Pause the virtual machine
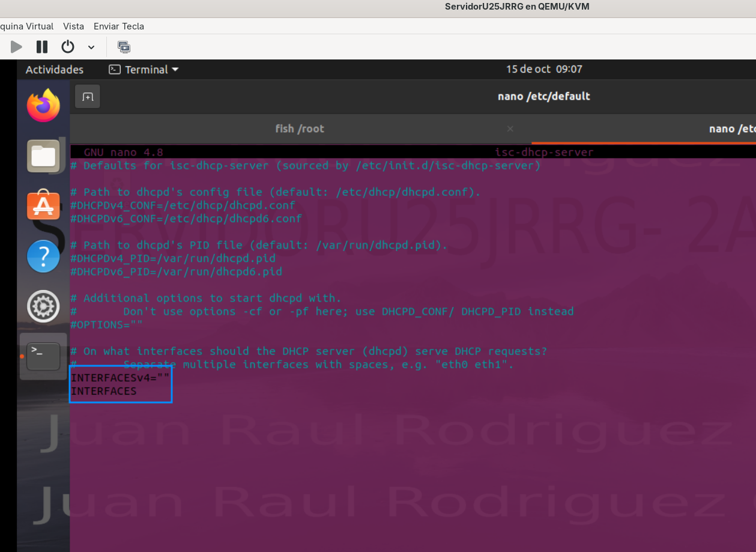Screen dimensions: 756x552 pyautogui.click(x=42, y=47)
